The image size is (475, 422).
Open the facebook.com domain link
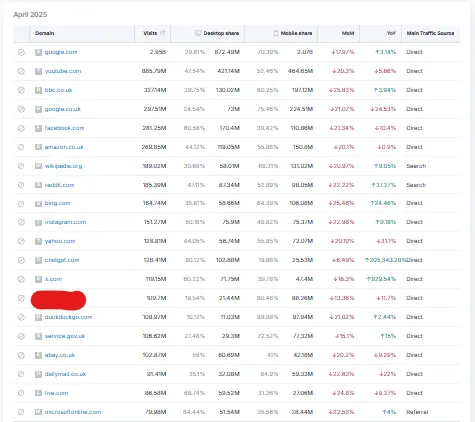pos(64,128)
